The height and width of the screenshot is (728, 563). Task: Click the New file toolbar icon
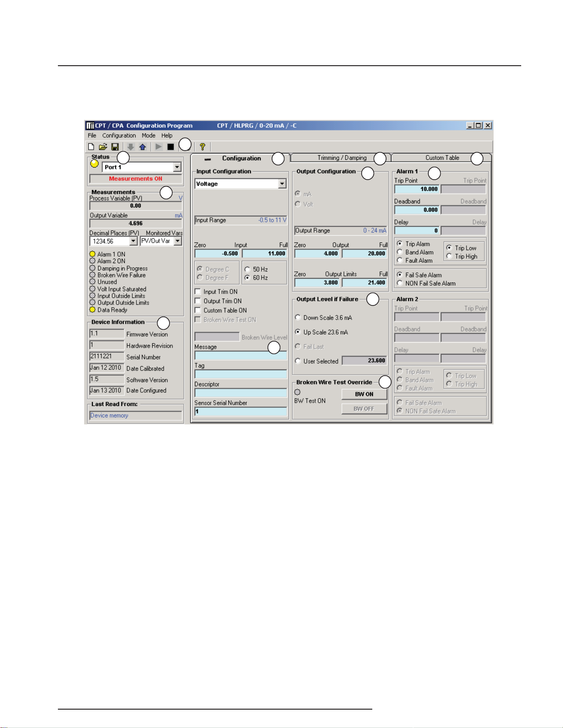click(91, 147)
